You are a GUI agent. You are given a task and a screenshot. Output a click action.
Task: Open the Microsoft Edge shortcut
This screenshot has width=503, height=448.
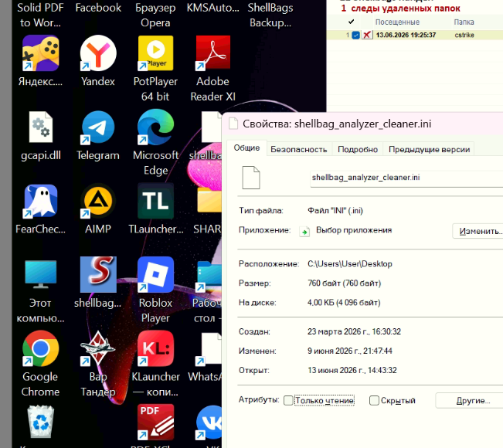(155, 127)
